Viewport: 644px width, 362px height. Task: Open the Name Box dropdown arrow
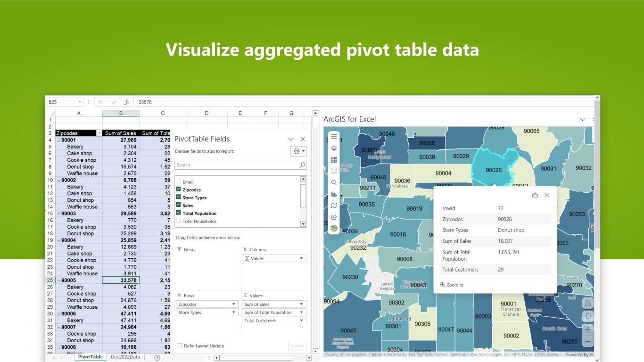coord(80,102)
